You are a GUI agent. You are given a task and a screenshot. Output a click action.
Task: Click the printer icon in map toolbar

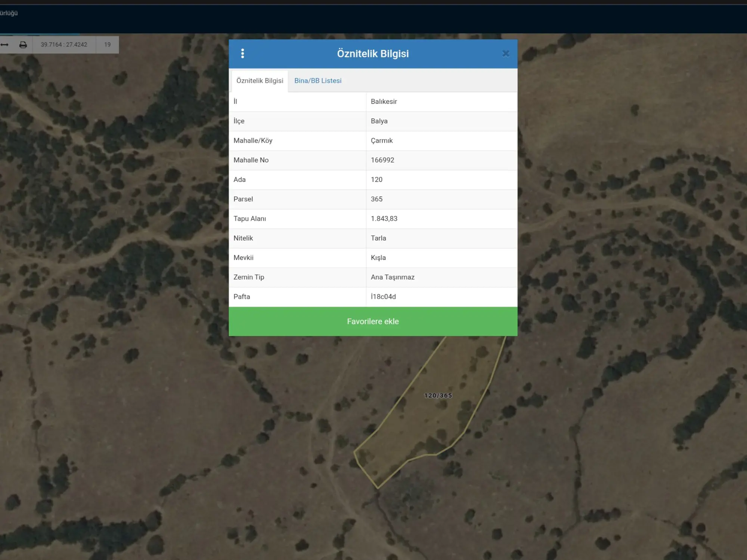click(23, 45)
